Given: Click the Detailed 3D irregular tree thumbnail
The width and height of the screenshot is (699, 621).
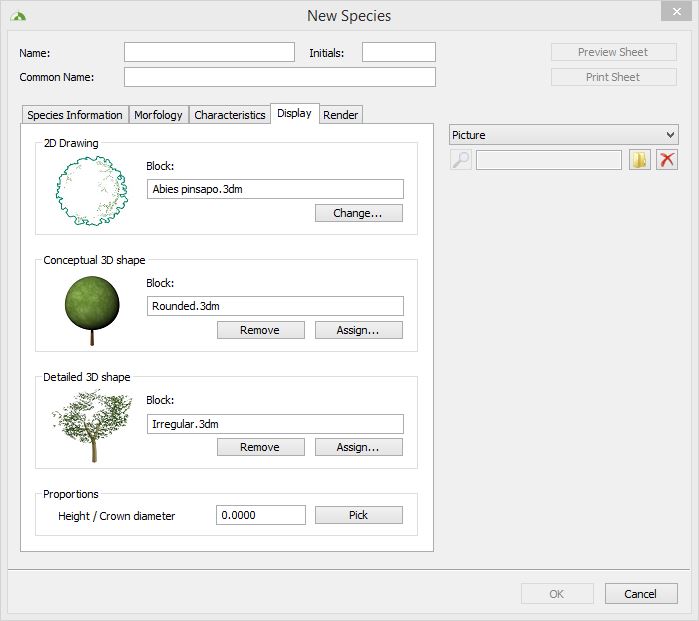Looking at the screenshot, I should coord(93,426).
